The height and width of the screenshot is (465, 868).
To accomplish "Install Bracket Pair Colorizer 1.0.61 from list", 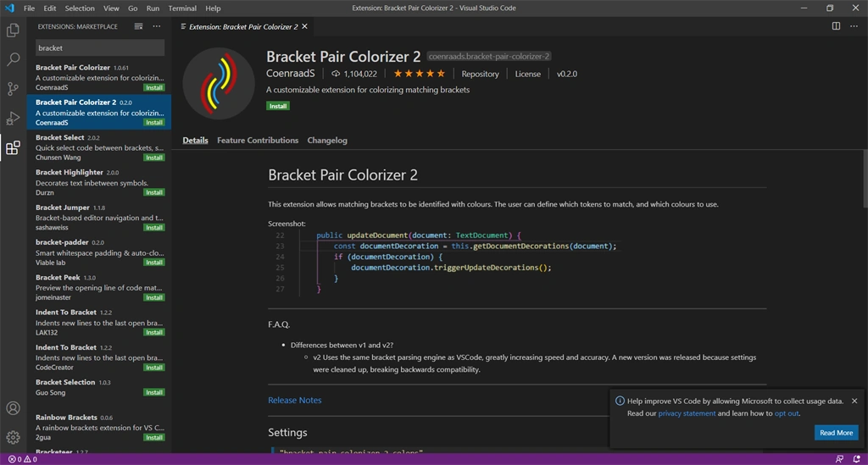I will [x=154, y=87].
